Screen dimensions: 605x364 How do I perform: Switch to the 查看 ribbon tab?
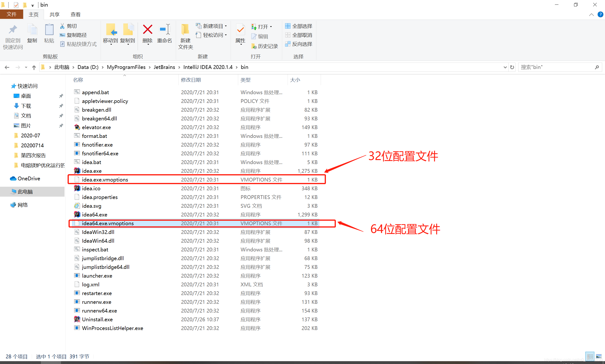[x=76, y=14]
